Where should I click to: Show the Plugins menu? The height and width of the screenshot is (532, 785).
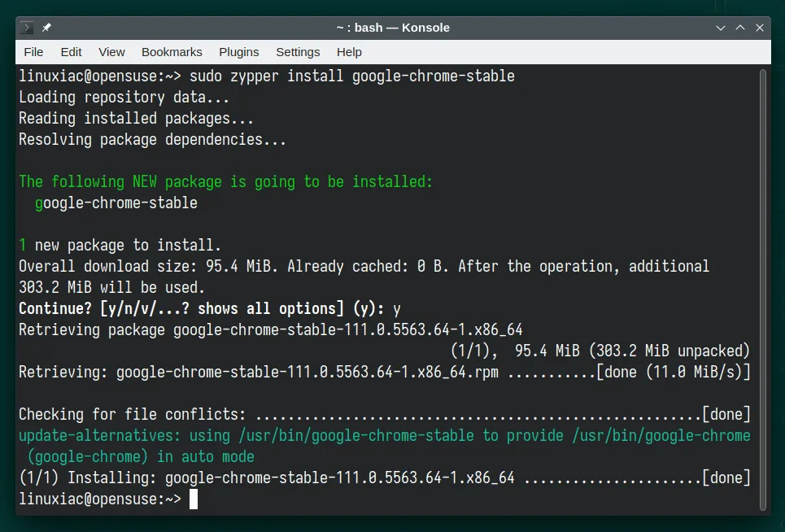[238, 52]
